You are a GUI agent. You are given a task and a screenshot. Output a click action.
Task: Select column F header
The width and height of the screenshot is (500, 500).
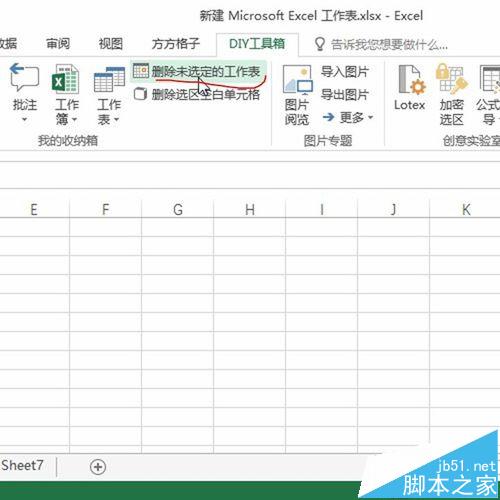(x=105, y=209)
